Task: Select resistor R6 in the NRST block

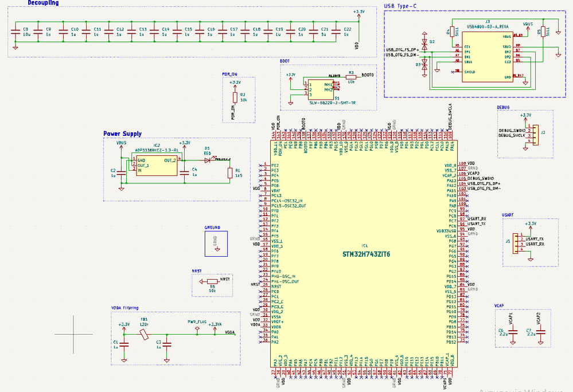Action: [x=212, y=281]
